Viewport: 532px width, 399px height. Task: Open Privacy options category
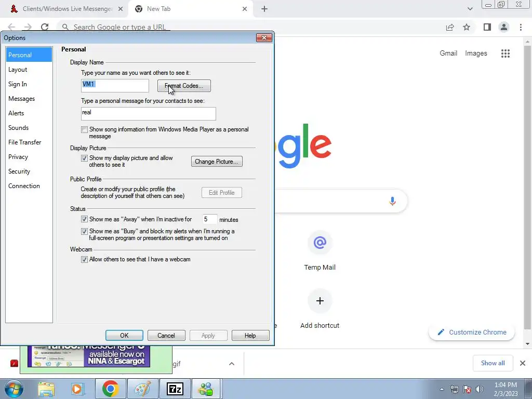pos(29,157)
